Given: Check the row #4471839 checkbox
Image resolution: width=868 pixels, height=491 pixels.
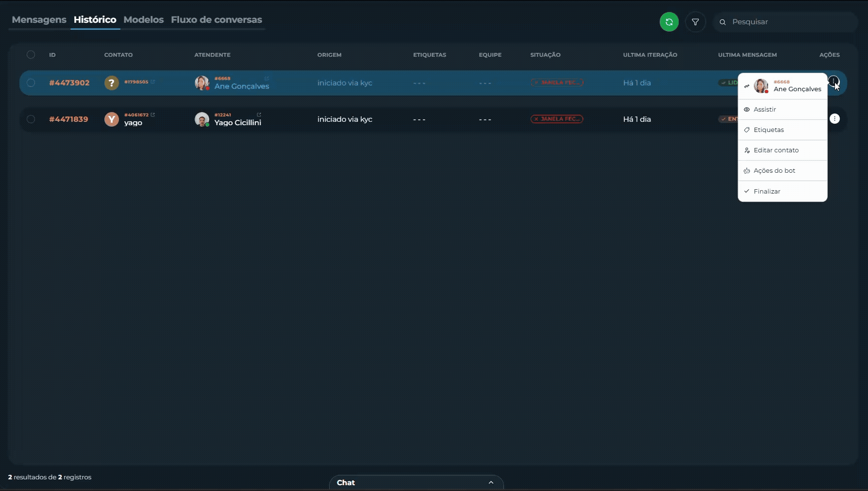Looking at the screenshot, I should [31, 119].
